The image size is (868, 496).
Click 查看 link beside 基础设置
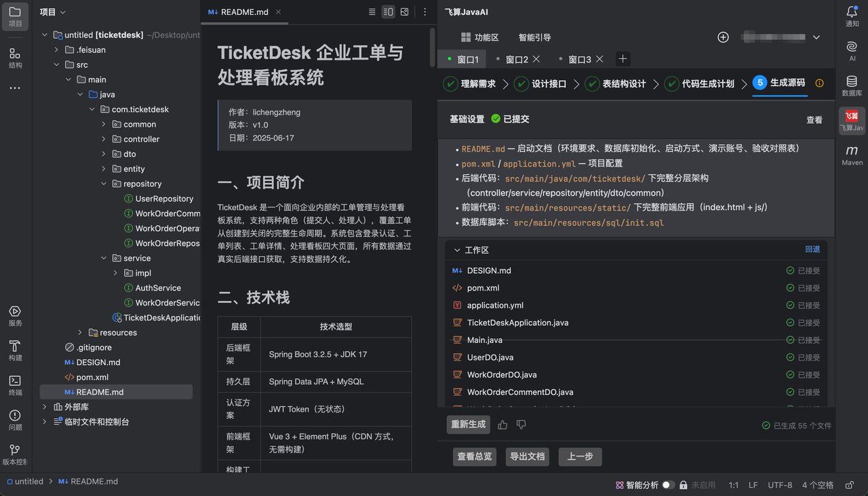coord(814,120)
